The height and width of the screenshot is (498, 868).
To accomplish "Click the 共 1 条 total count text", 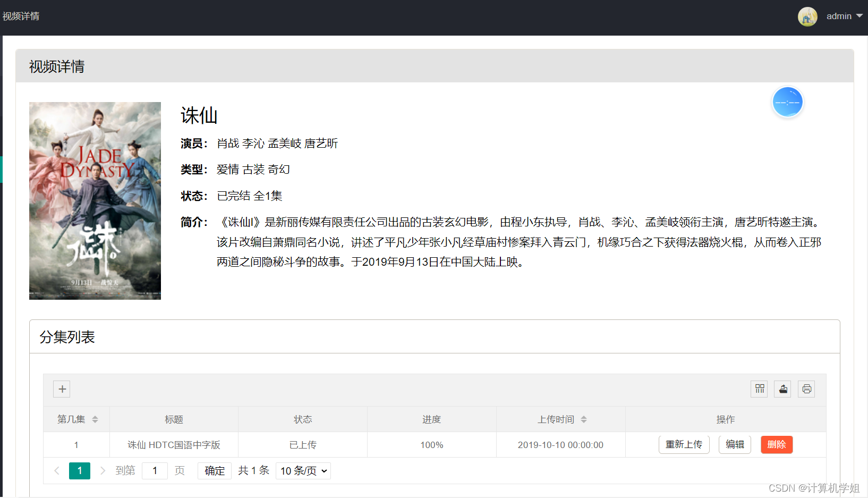I will (x=253, y=470).
